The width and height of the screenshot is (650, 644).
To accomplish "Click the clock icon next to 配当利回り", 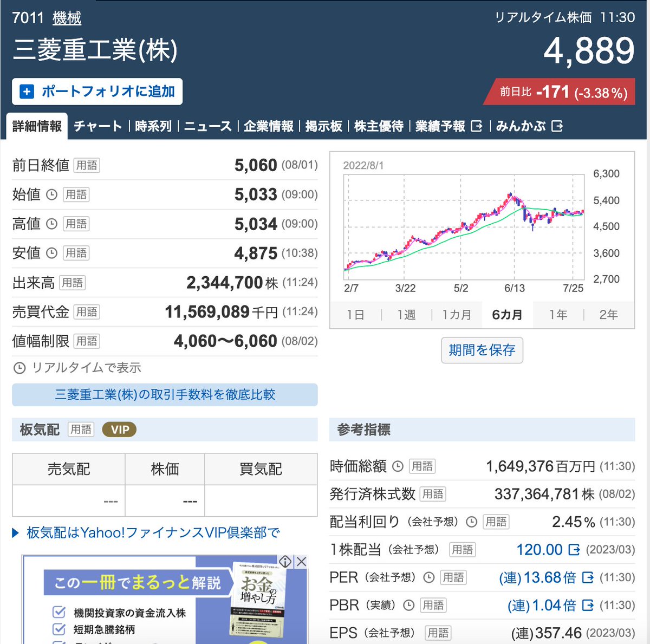I will [x=471, y=522].
